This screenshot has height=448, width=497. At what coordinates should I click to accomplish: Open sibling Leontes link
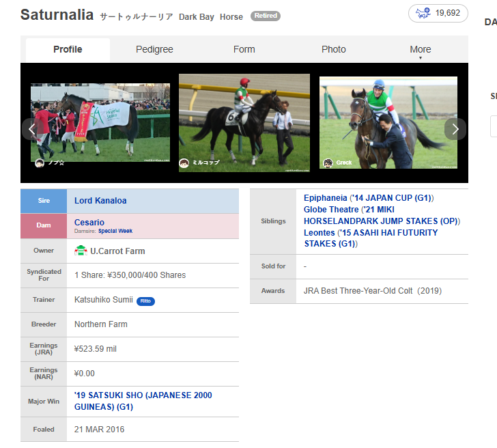(x=319, y=233)
